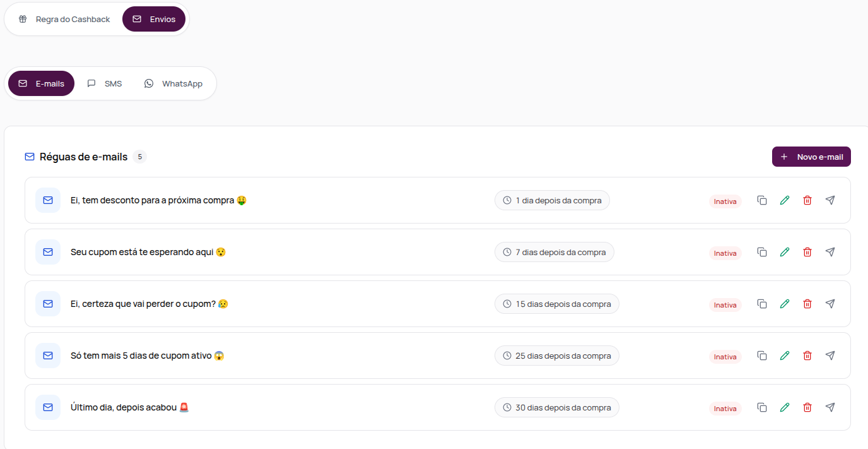Screen dimensions: 868x449
Task: Click Inativa badge on 'Último dia' row
Action: click(x=725, y=409)
